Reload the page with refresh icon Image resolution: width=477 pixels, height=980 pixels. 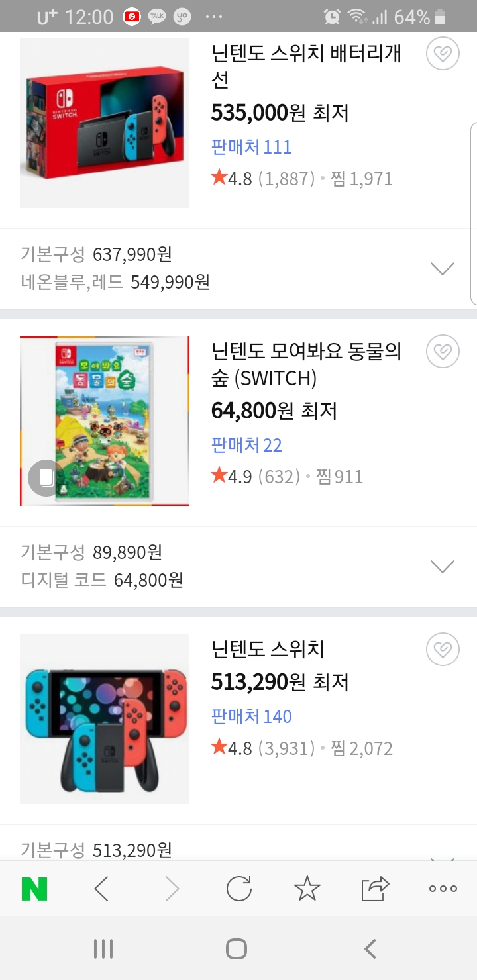coord(238,889)
